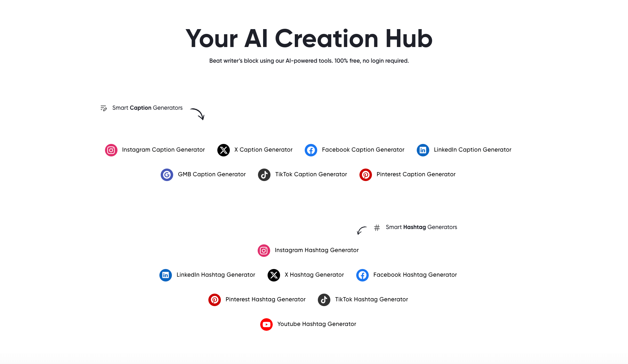
Task: Click the Smart Caption filter icon
Action: (x=104, y=108)
